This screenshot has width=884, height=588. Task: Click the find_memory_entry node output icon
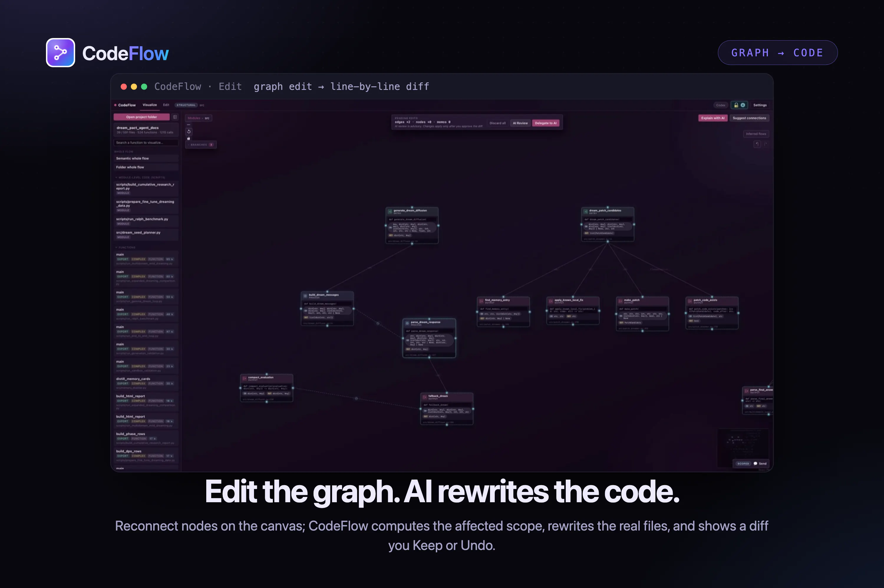(481, 301)
